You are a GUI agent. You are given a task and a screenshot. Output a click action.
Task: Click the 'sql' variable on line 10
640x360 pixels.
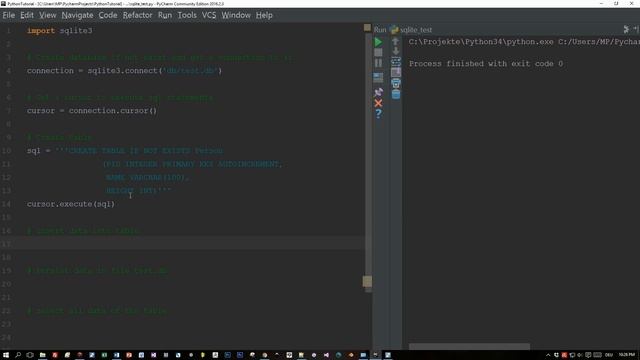[x=33, y=151]
